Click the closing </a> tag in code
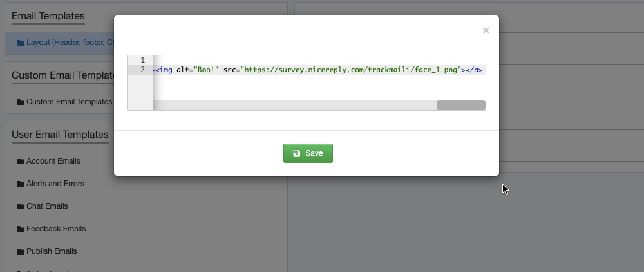 (x=474, y=70)
